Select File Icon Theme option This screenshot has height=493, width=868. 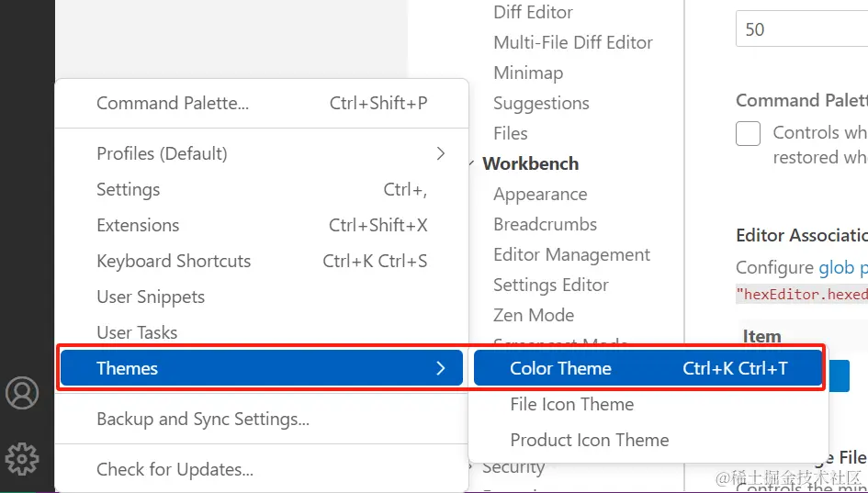tap(571, 404)
